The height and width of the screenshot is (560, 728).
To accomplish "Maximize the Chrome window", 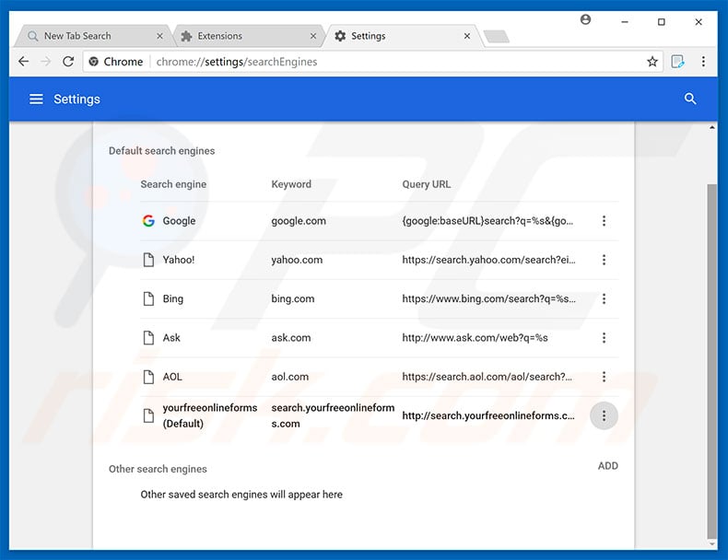I will point(661,22).
